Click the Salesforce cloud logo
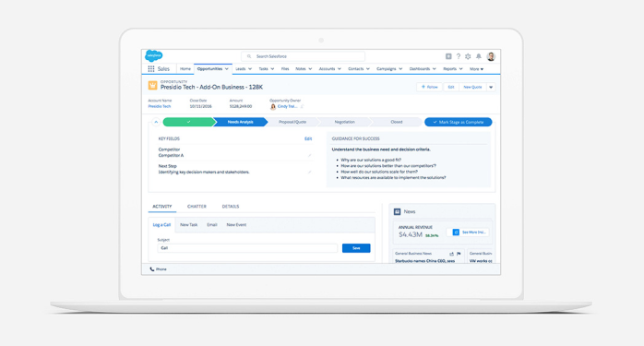The image size is (644, 346). (153, 55)
